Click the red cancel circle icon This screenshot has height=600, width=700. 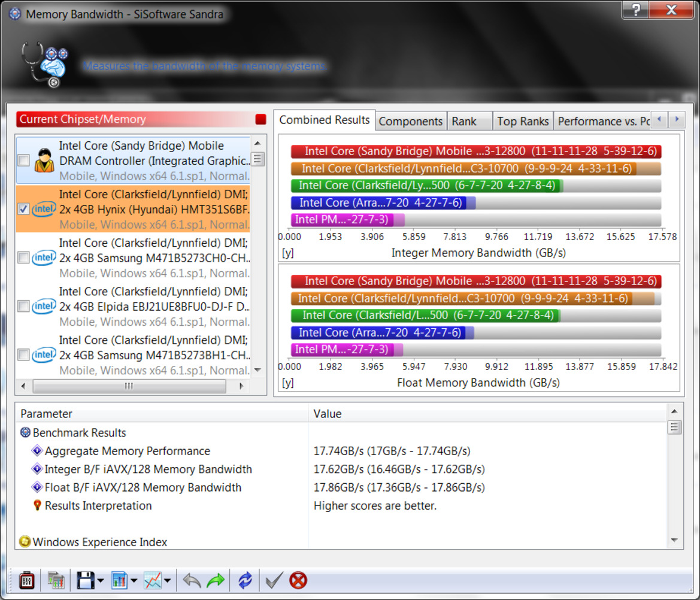click(298, 580)
